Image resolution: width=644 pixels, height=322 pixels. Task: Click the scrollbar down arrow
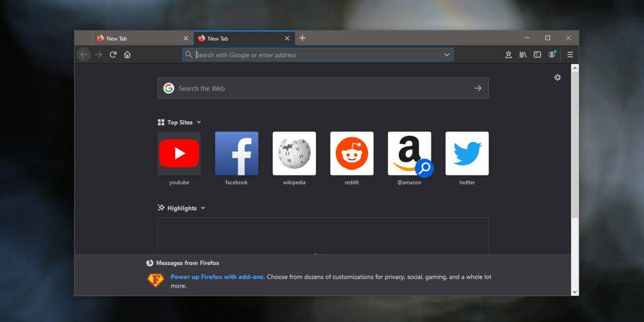point(575,292)
